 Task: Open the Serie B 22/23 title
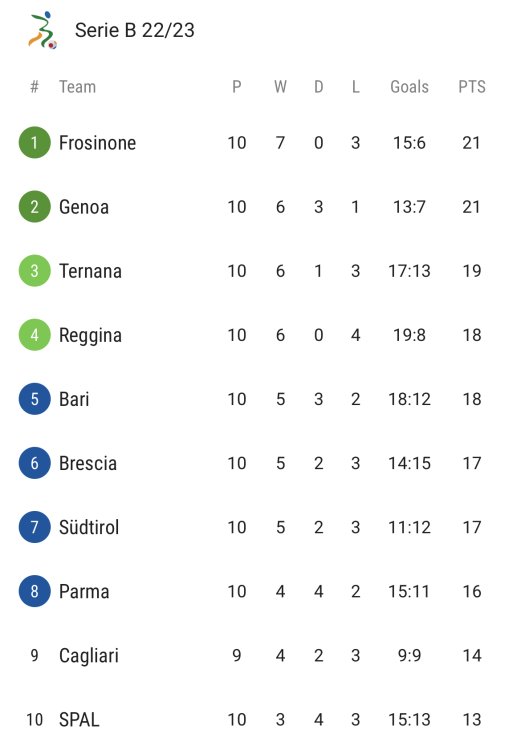coord(135,30)
